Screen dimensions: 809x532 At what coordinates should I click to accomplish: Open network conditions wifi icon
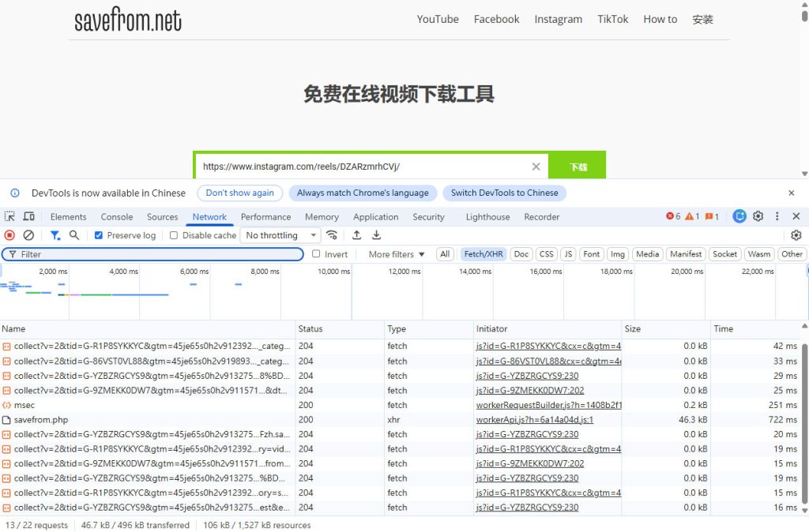(332, 235)
